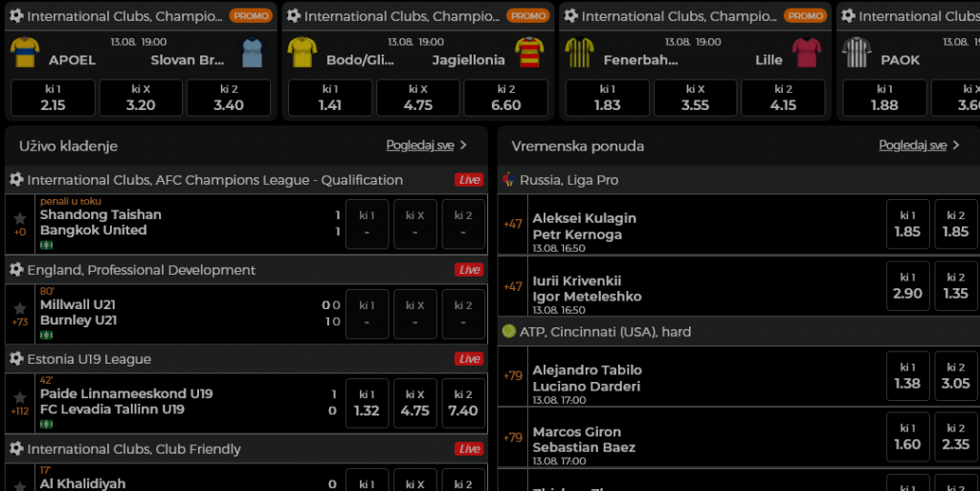Expand Vremenska ponuda with the Pogledaj sve arrow
Image resolution: width=980 pixels, height=491 pixels.
pos(956,145)
